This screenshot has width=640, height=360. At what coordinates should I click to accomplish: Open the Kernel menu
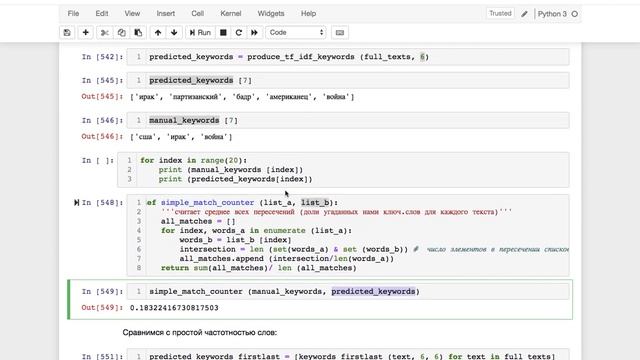[x=231, y=13]
